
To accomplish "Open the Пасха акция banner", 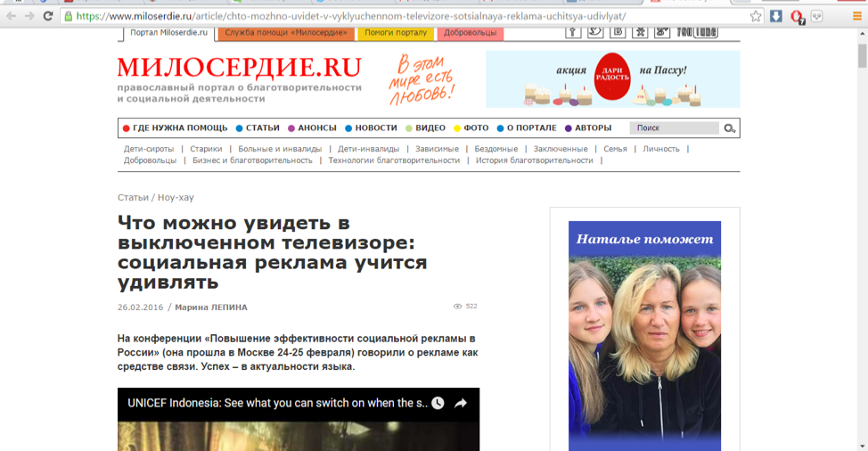I will (613, 79).
